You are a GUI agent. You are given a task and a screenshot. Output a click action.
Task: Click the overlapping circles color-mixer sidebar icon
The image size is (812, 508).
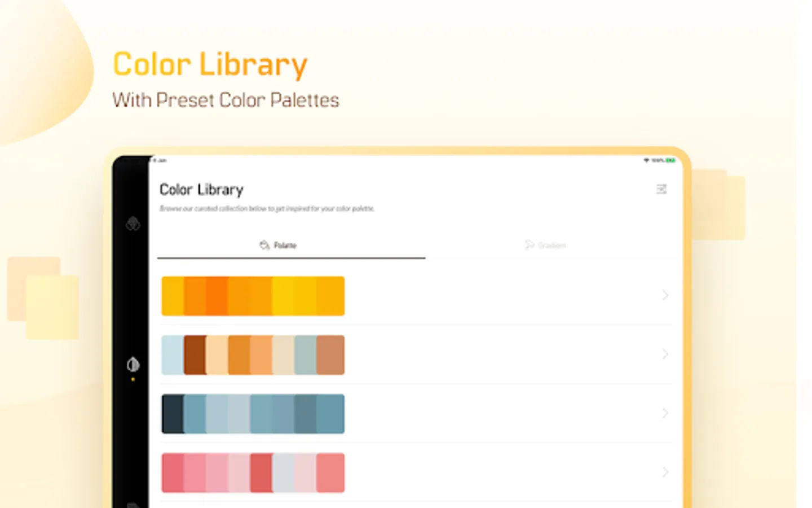point(133,224)
